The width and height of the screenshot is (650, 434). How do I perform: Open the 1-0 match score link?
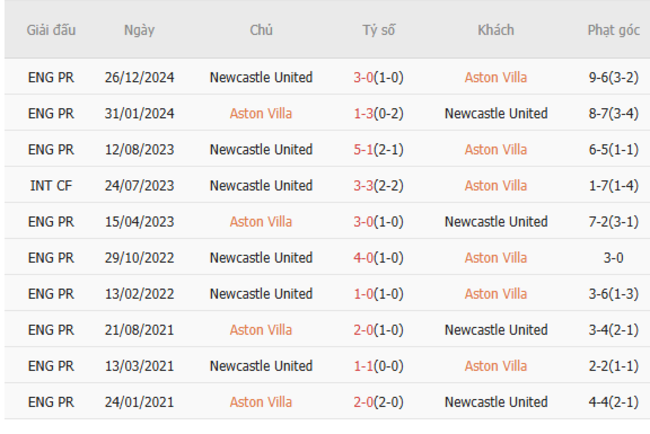point(364,293)
